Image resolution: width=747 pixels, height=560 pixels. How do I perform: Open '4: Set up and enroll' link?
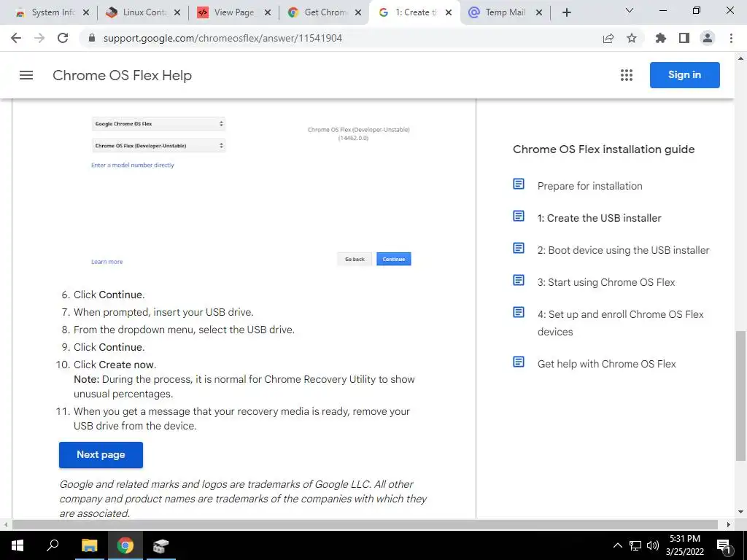tap(620, 323)
